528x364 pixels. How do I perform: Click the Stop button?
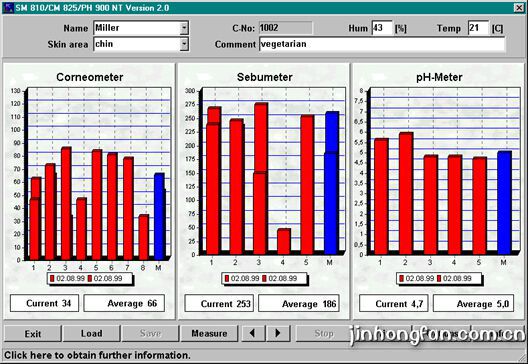(324, 333)
